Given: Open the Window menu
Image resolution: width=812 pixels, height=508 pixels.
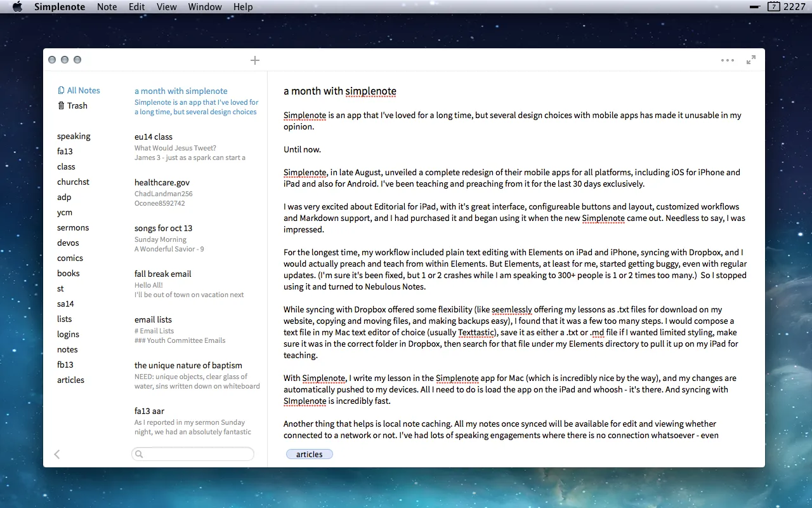Looking at the screenshot, I should (x=205, y=6).
